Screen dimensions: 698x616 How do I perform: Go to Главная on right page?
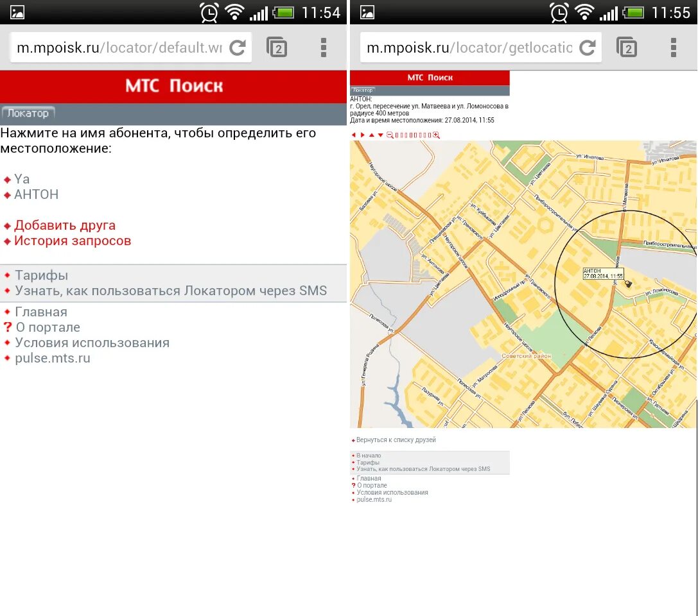coord(369,479)
